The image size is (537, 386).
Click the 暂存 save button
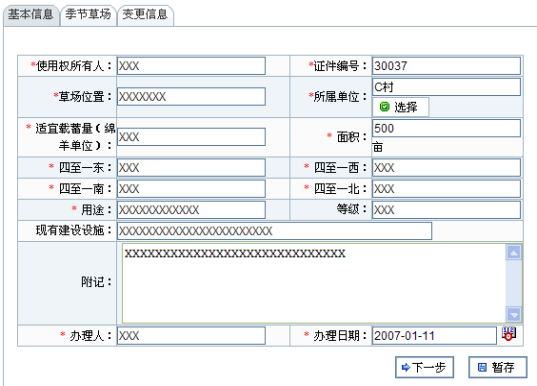(497, 367)
